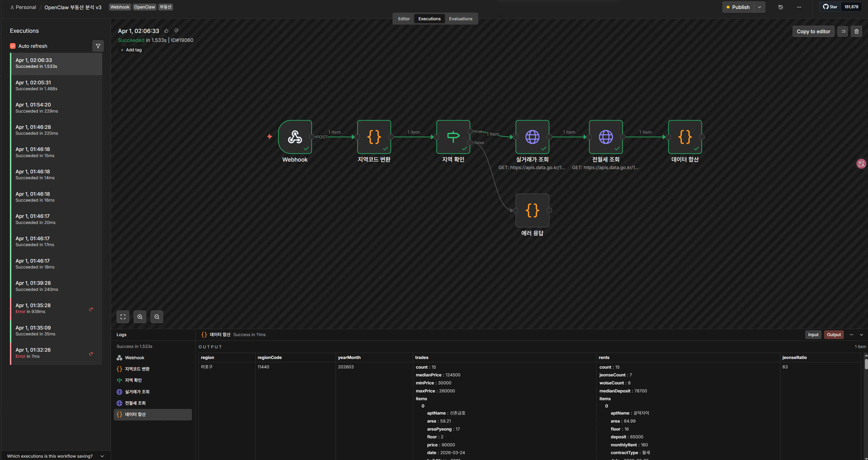Viewport: 868px width, 460px height.
Task: Open the executions filter
Action: [98, 46]
